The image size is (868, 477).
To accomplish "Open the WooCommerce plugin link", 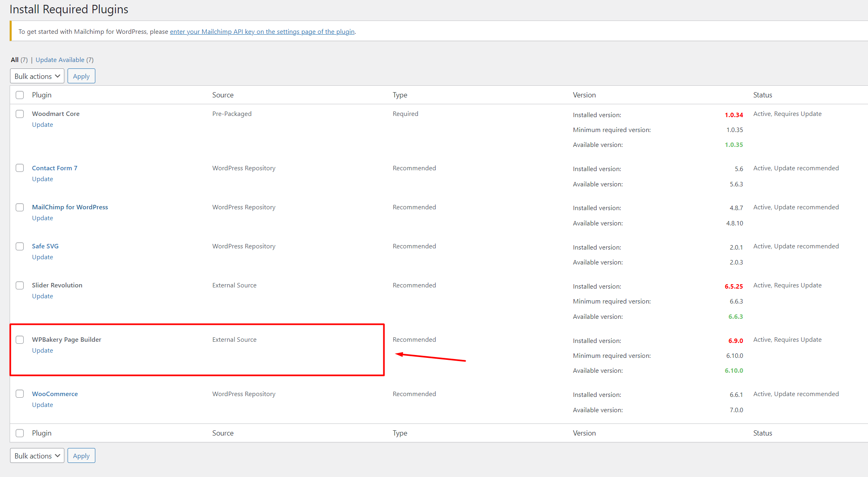I will (55, 394).
